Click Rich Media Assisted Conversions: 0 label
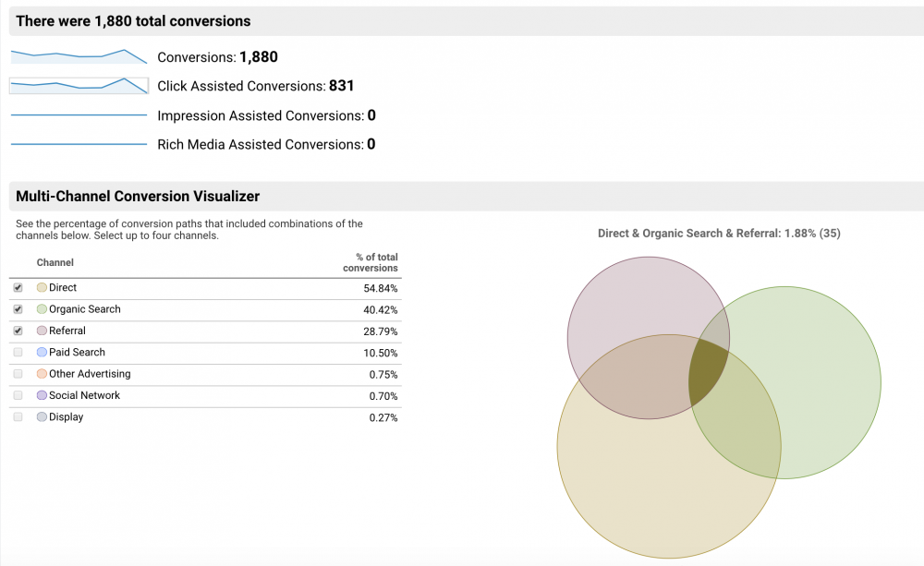Screen dimensions: 924x566 (266, 144)
